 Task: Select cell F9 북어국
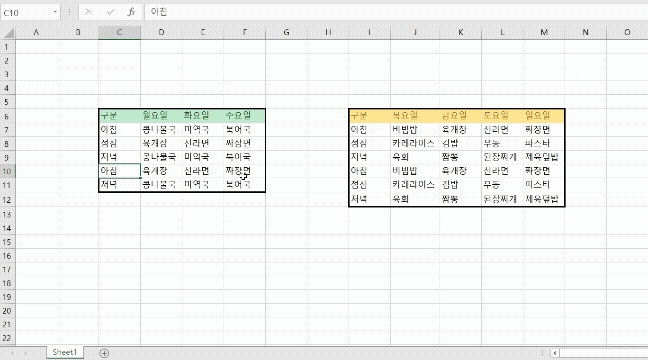244,157
